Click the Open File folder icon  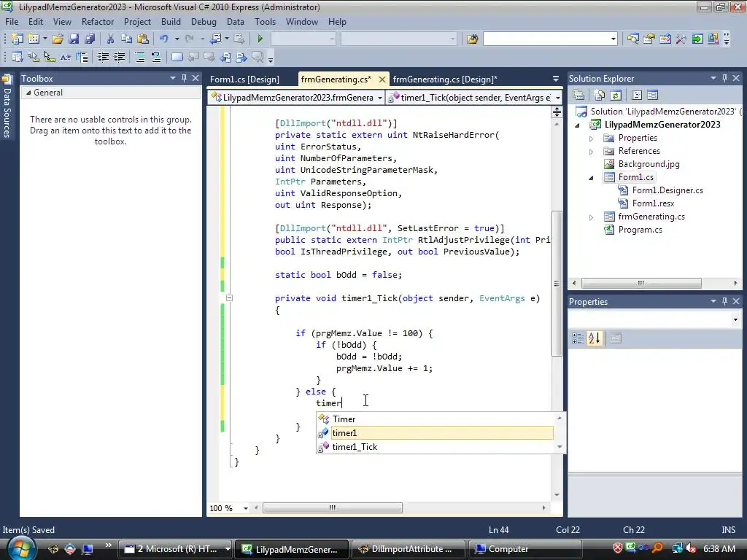tap(58, 39)
